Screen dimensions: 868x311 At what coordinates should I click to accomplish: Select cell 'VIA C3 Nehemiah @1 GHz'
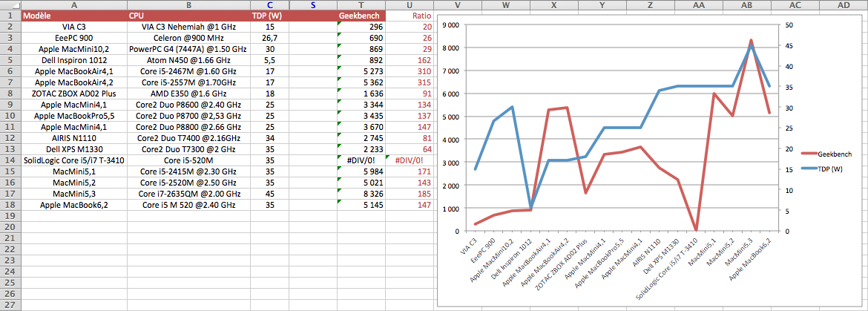(188, 27)
